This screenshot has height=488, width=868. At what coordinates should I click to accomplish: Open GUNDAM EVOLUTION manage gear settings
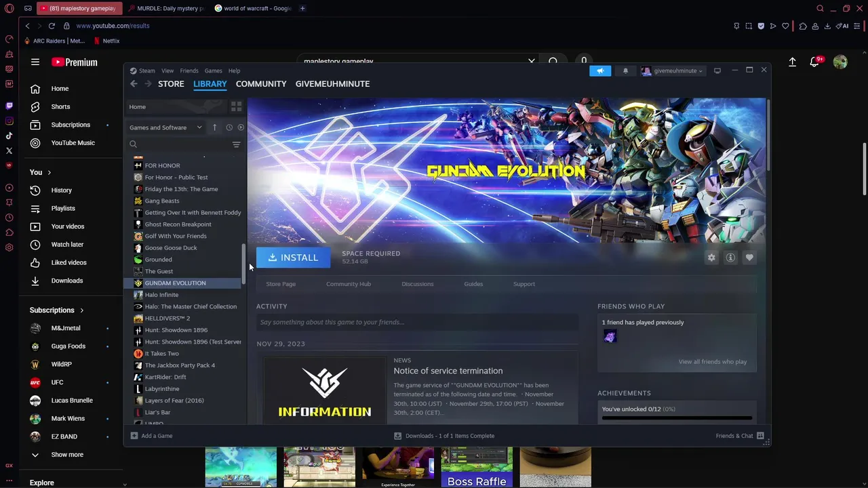711,258
